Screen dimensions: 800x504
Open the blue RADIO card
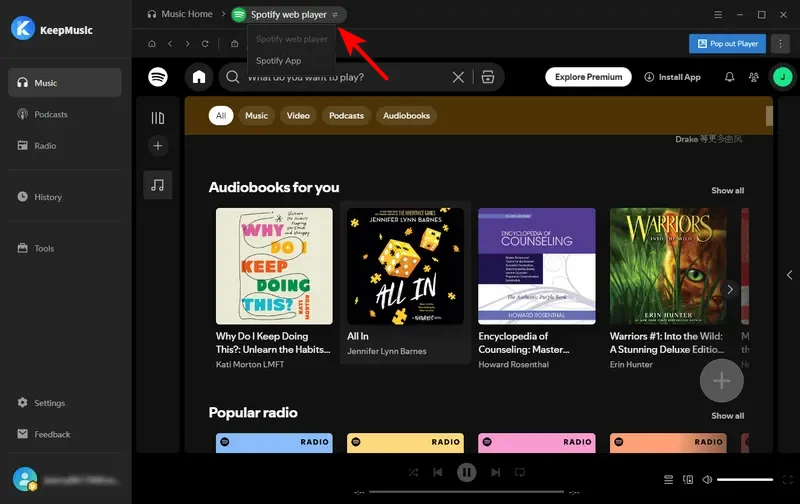(x=274, y=442)
